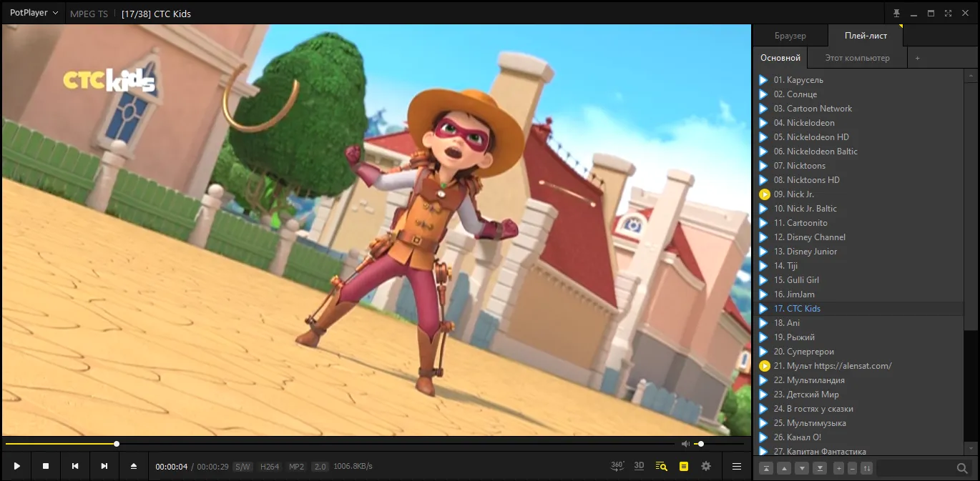Click the 2.0 audio channels label
Screen dimensions: 980x481
click(320, 467)
